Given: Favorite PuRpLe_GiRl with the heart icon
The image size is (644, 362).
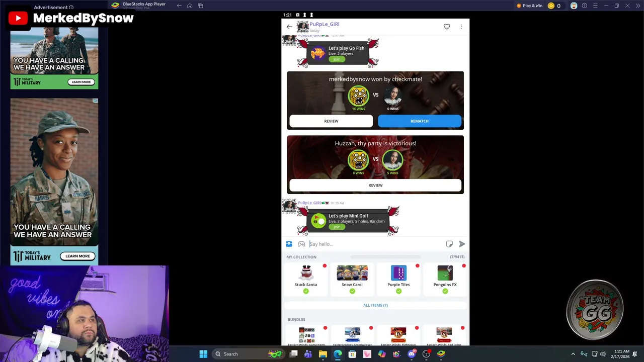Looking at the screenshot, I should 447,27.
